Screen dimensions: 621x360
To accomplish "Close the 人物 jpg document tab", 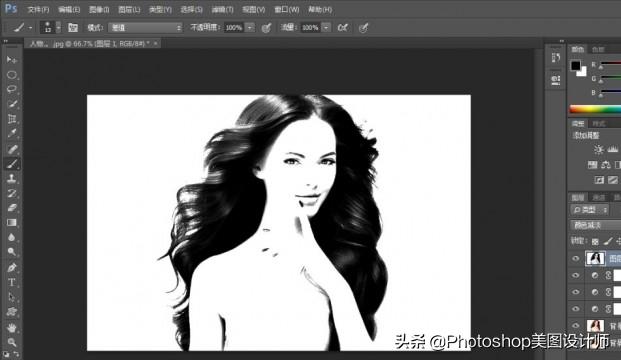I will pyautogui.click(x=156, y=44).
